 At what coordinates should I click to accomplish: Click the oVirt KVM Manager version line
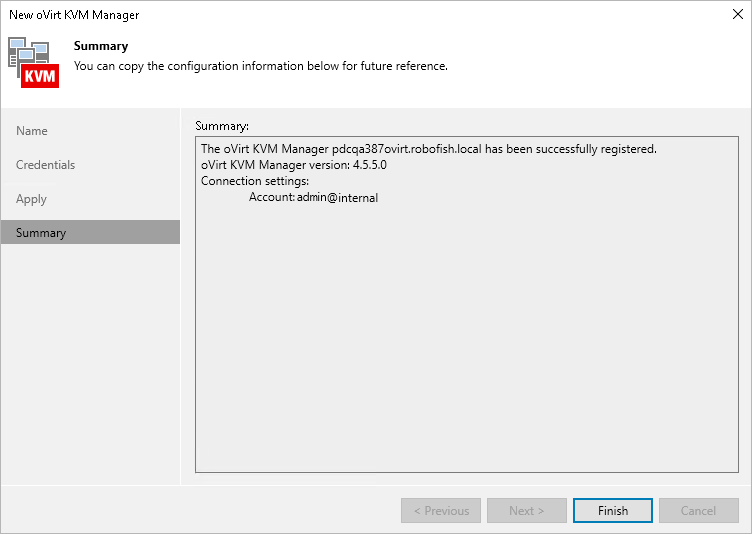pyautogui.click(x=293, y=165)
